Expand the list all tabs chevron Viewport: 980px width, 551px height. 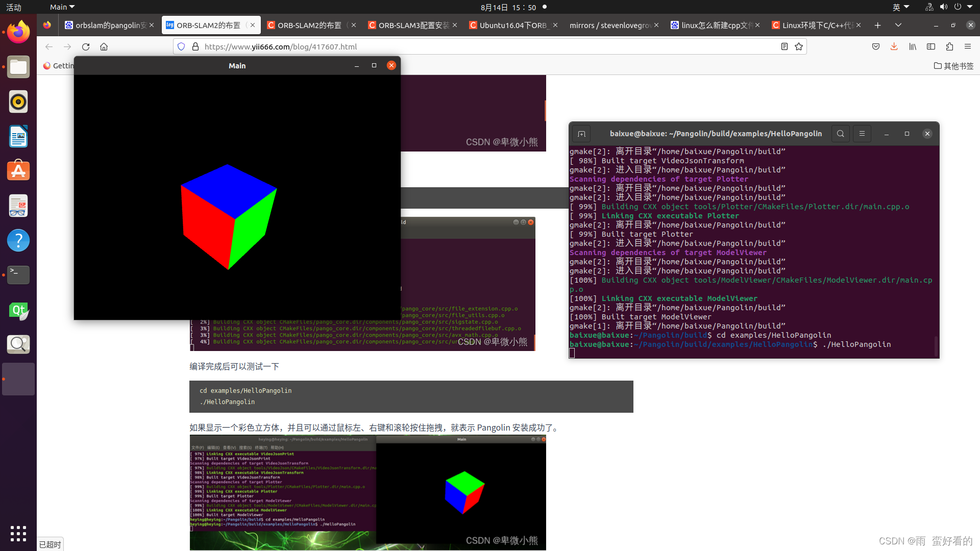click(x=898, y=25)
